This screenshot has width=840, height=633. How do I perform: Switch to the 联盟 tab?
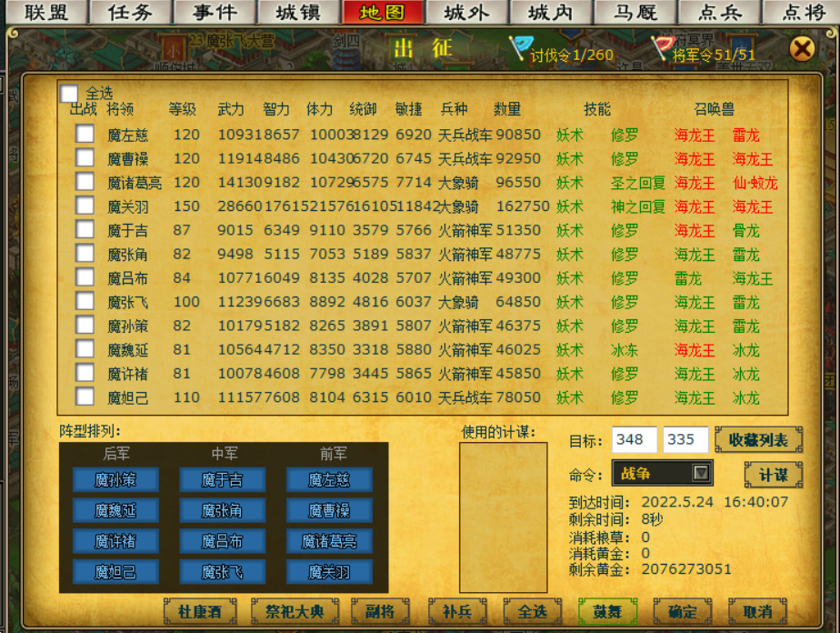click(x=46, y=12)
